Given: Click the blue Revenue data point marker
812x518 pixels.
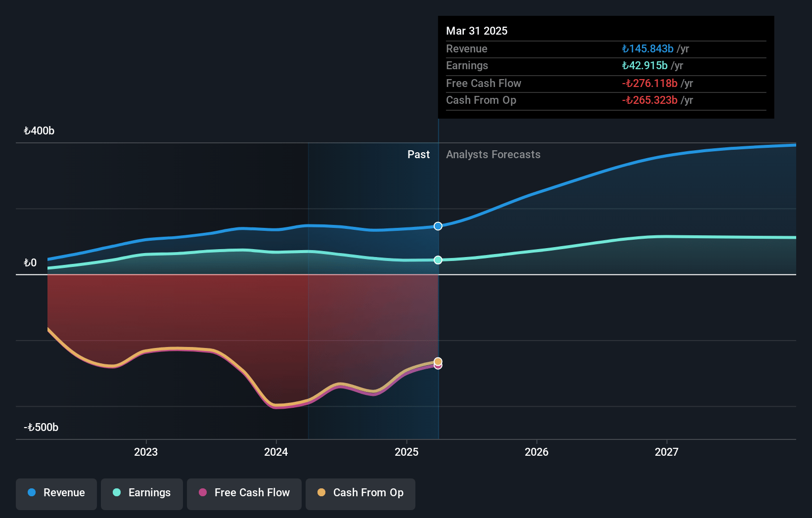Looking at the screenshot, I should tap(438, 226).
